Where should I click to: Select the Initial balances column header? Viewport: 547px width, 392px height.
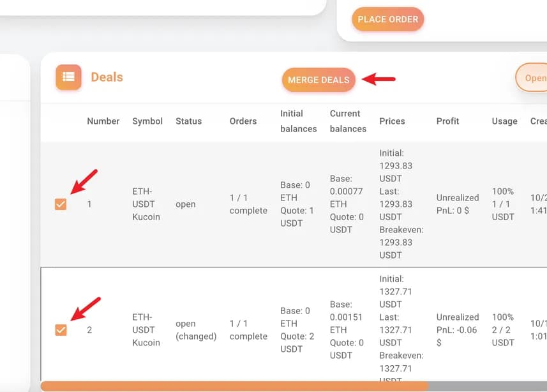click(x=298, y=121)
